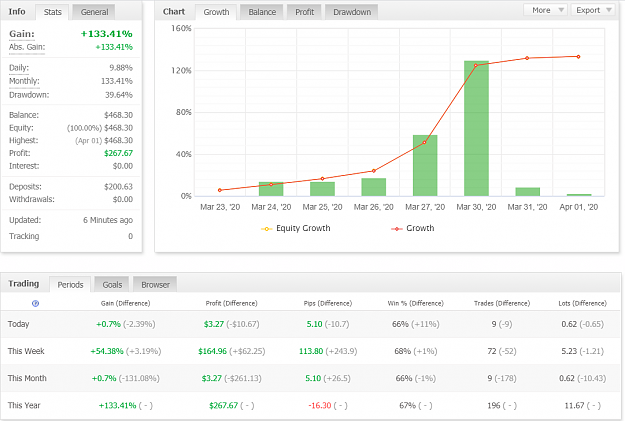Switch to the Stats tab

coord(53,12)
